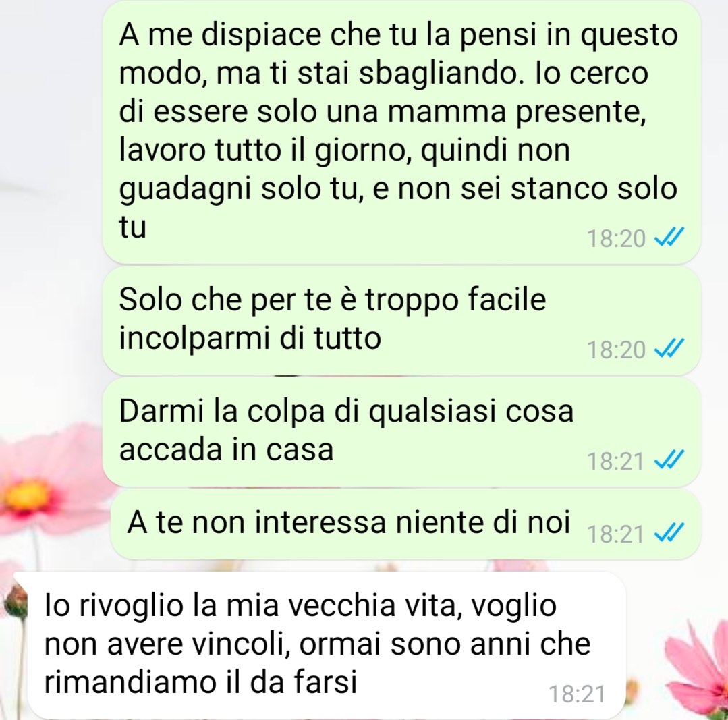The image size is (728, 720).
Task: Select message 'Solo che per te è troppo facile'
Action: (x=401, y=321)
